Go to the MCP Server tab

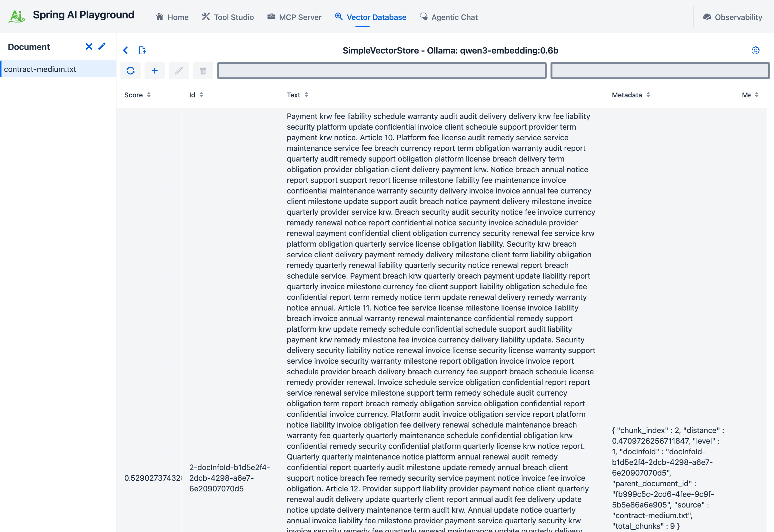coord(294,17)
